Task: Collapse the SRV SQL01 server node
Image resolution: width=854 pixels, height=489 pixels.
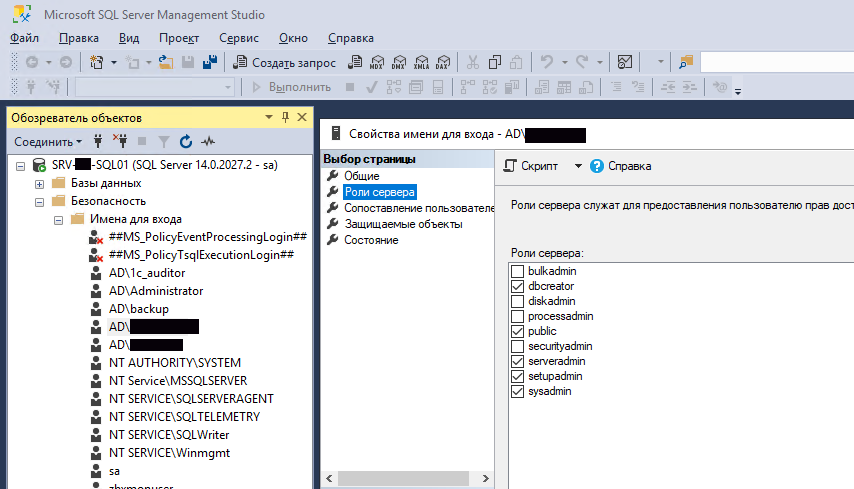Action: tap(20, 166)
